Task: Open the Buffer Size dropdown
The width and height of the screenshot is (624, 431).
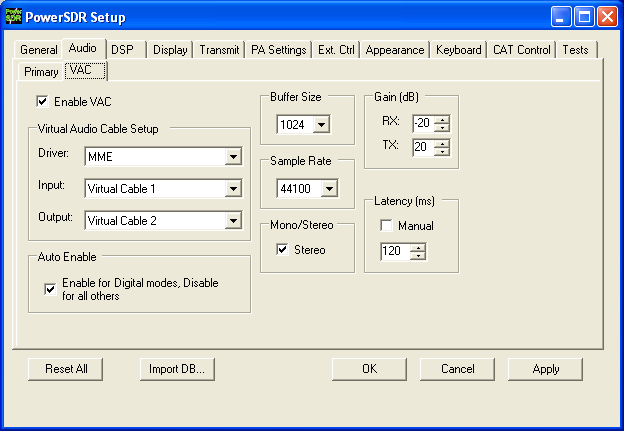Action: tap(321, 125)
